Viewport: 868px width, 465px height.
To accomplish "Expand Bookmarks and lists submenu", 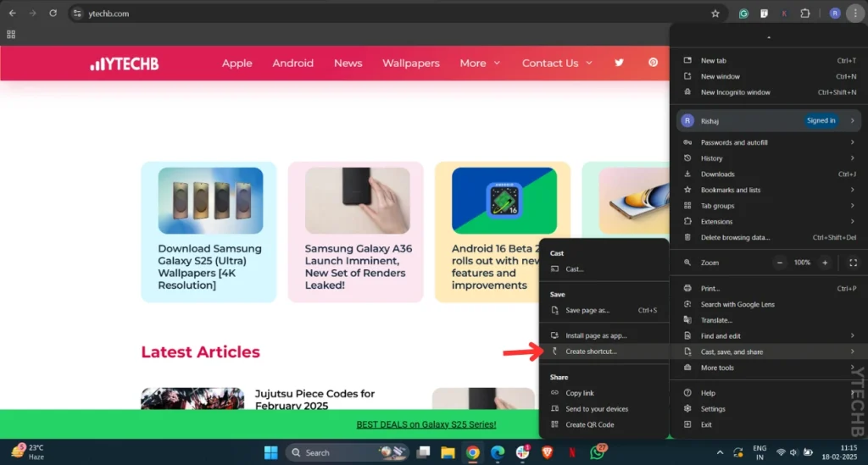I will coord(768,190).
